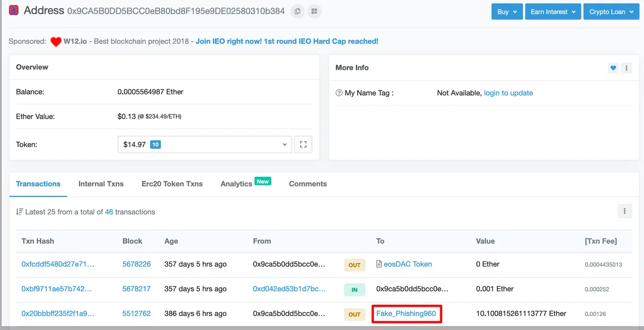
Task: Click the OUT badge in eosDAC Token row
Action: (355, 265)
